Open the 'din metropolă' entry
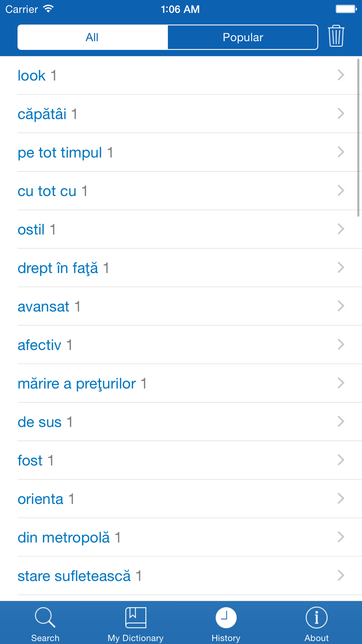This screenshot has width=362, height=644. tap(64, 538)
